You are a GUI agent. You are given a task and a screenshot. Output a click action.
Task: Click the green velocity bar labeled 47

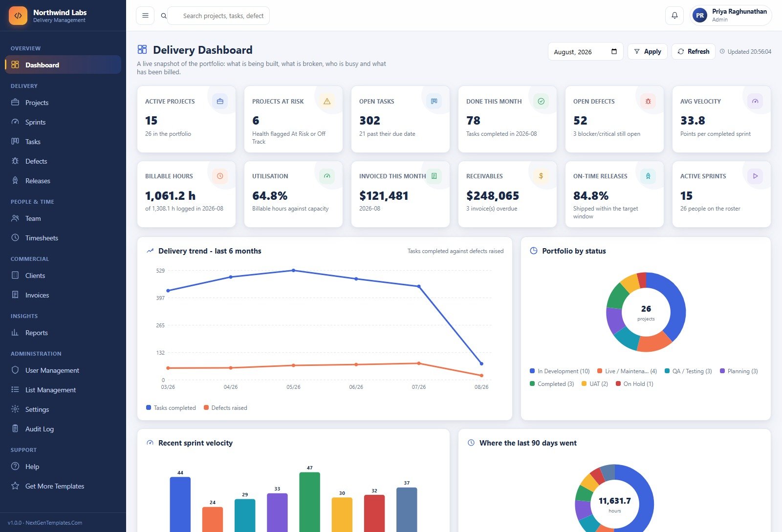click(309, 502)
